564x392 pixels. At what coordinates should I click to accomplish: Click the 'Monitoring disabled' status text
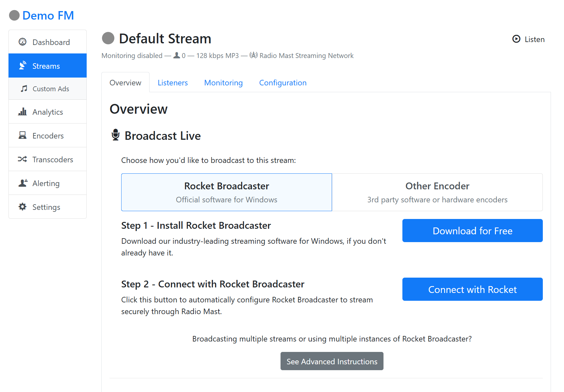(132, 56)
